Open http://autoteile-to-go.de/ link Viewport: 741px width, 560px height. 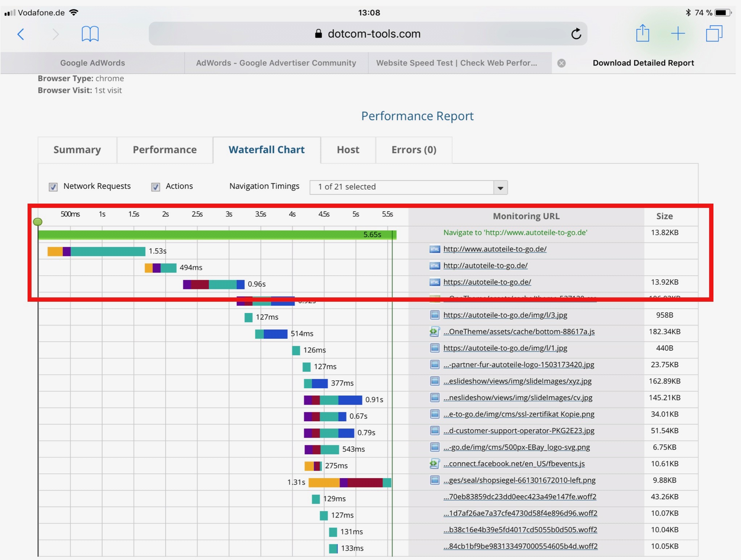pos(485,266)
